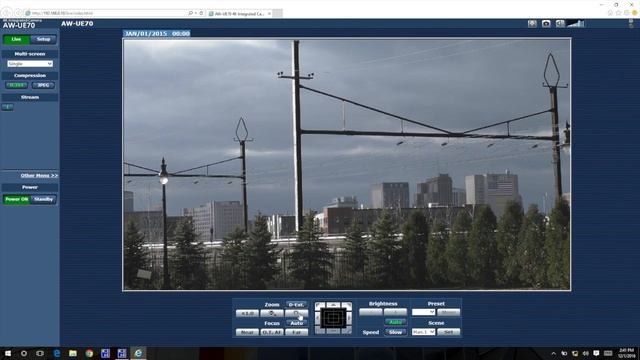Toggle D-Ext. digital zoom
Screen dimensions: 640x360
tap(296, 304)
